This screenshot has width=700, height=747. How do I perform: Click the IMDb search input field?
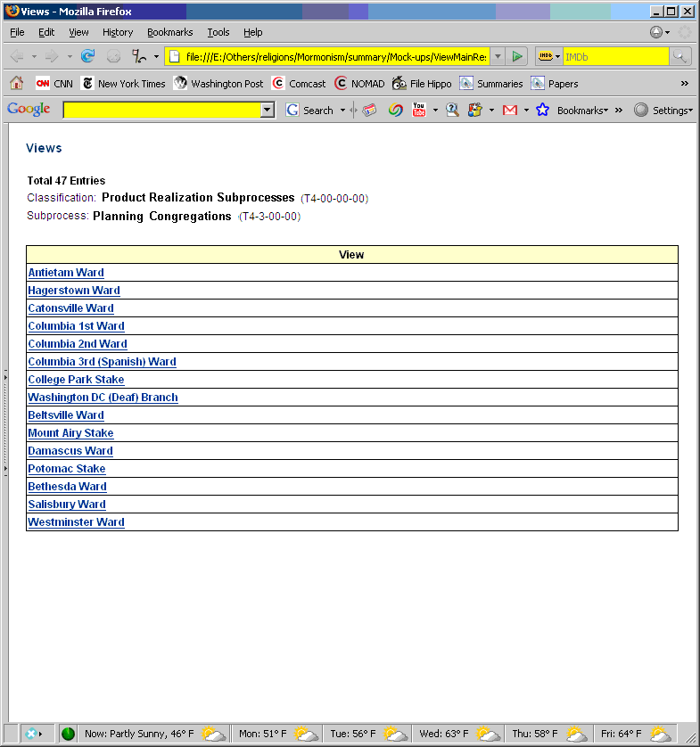(x=615, y=57)
